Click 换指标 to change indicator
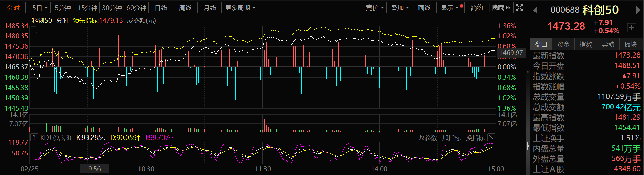 click(x=475, y=138)
